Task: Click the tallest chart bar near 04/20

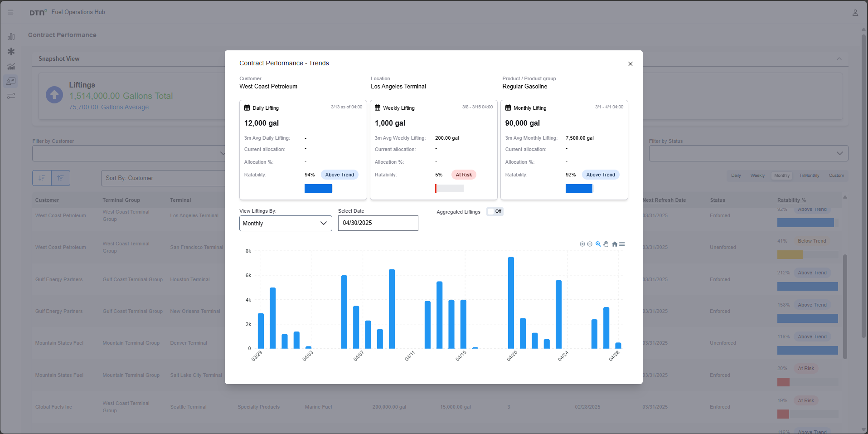Action: click(511, 302)
